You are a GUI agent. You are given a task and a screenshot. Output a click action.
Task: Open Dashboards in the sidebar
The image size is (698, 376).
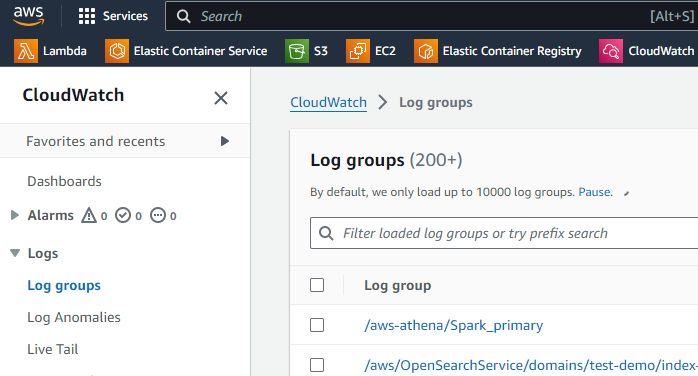[65, 181]
